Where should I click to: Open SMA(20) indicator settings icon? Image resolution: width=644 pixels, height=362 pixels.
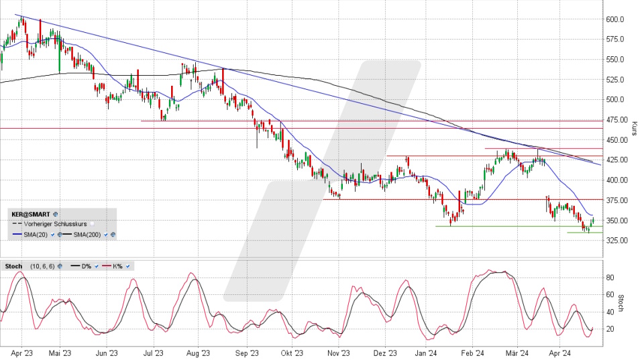pos(60,235)
